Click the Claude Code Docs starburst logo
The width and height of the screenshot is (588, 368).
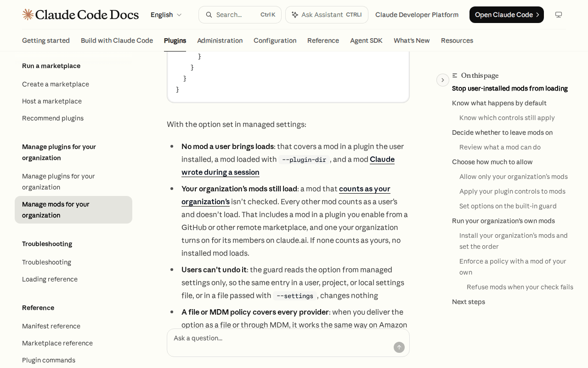(28, 15)
